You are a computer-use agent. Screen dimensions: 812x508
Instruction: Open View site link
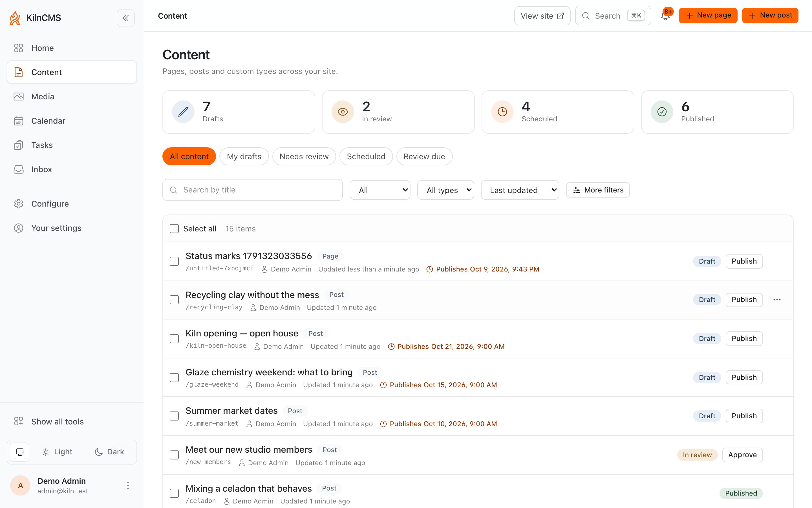[x=542, y=16]
